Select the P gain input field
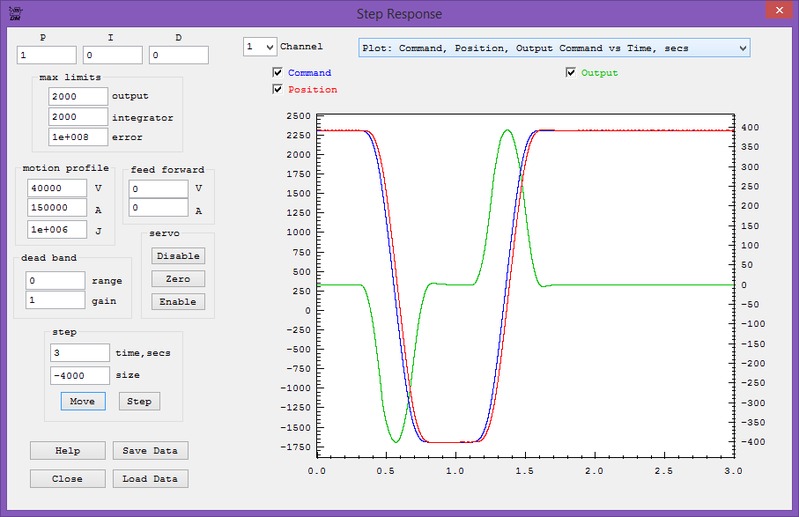The image size is (799, 517). coord(47,55)
